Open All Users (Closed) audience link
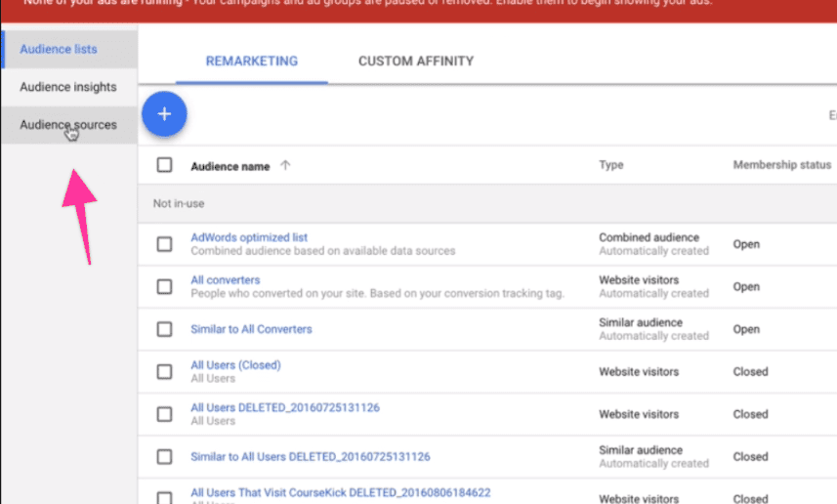This screenshot has height=504, width=837. pos(236,364)
